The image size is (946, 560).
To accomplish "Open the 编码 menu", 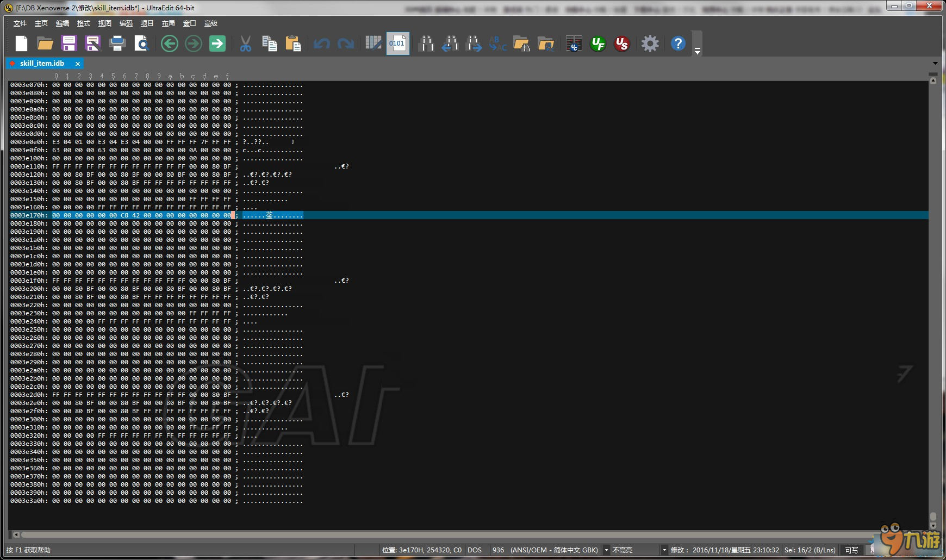I will point(126,23).
